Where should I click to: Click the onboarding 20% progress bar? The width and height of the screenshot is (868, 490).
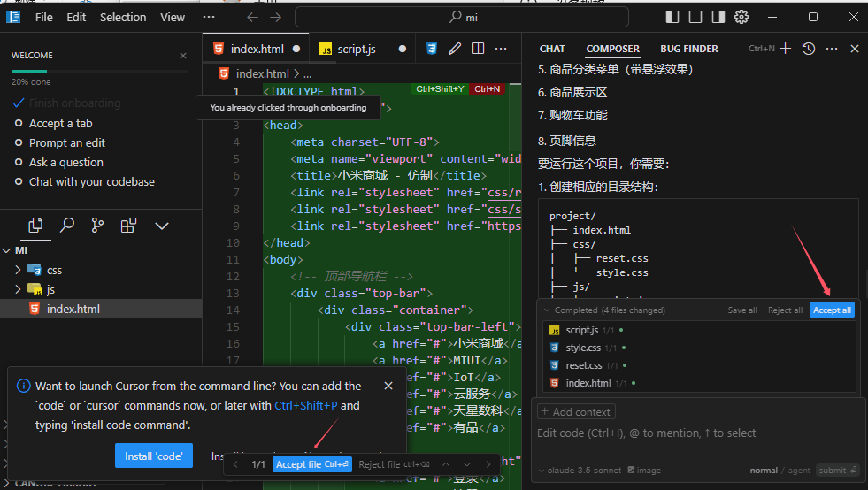point(100,72)
